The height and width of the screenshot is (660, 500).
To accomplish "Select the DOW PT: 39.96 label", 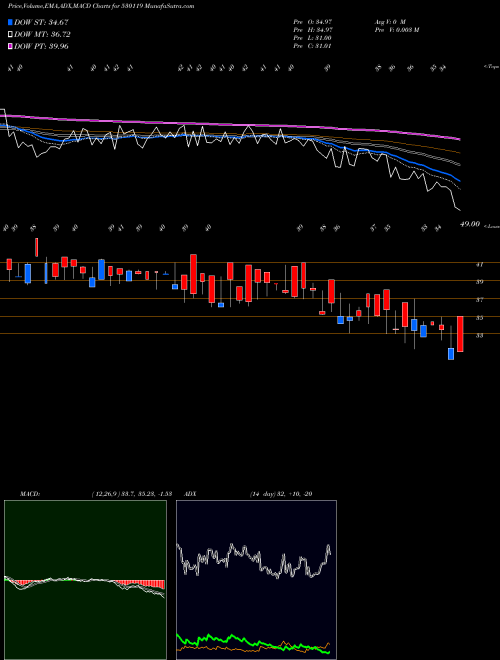I will coord(41,46).
